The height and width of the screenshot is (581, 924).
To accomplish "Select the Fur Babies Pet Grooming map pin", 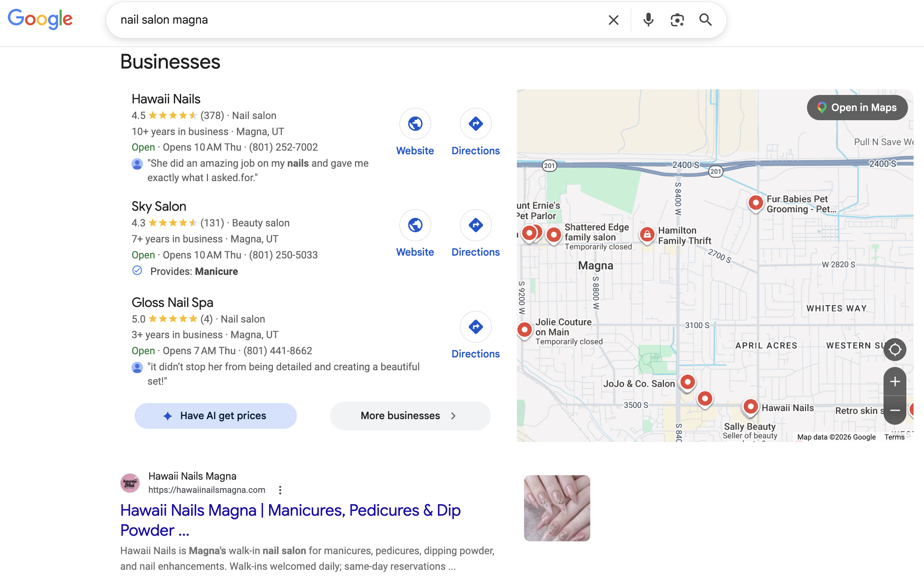I will pyautogui.click(x=756, y=203).
